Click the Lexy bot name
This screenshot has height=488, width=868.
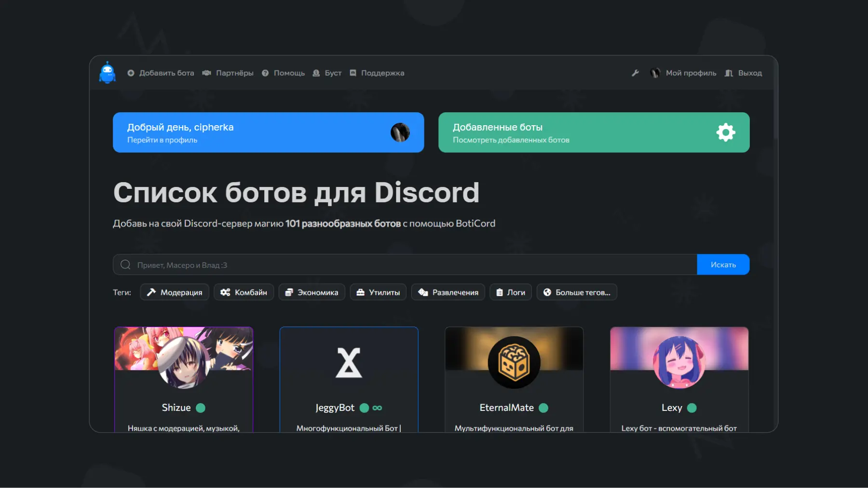pos(672,408)
